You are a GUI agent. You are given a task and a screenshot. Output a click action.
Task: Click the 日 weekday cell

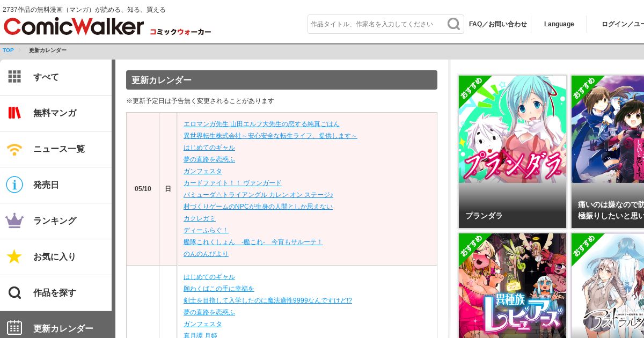(x=168, y=189)
